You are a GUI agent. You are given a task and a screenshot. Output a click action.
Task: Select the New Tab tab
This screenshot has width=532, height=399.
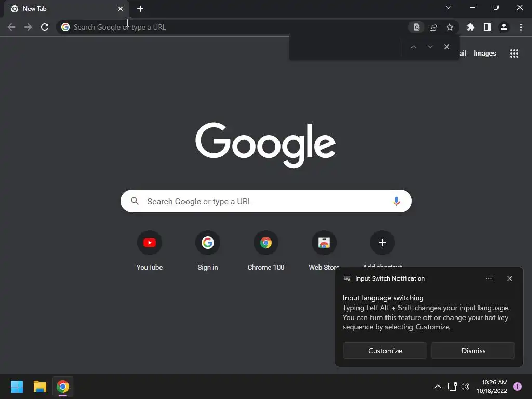pyautogui.click(x=66, y=9)
